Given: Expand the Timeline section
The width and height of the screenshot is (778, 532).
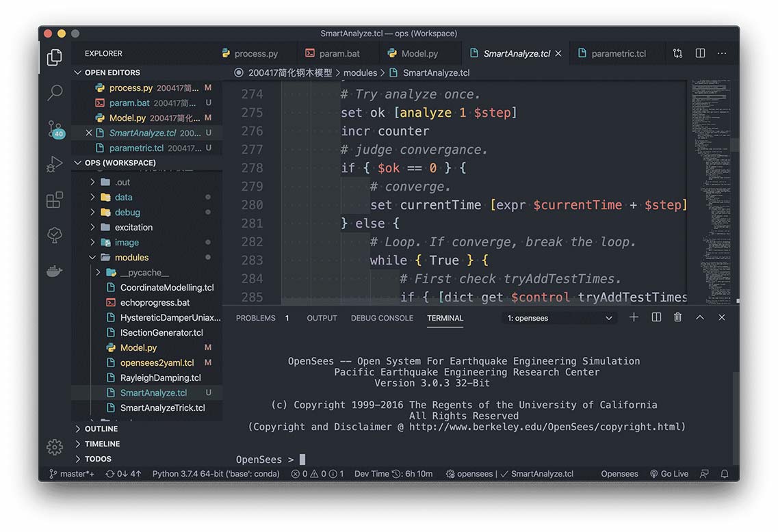Looking at the screenshot, I should [147, 444].
